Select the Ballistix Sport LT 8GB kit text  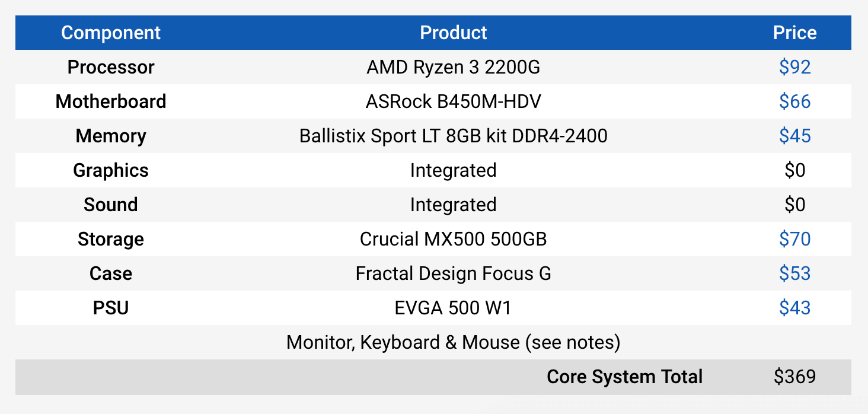click(x=453, y=136)
